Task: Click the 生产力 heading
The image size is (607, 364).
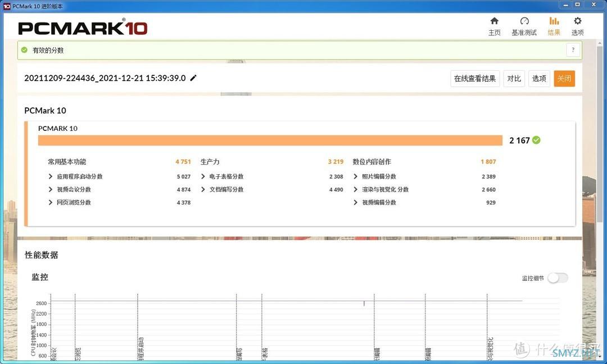Action: [x=210, y=162]
